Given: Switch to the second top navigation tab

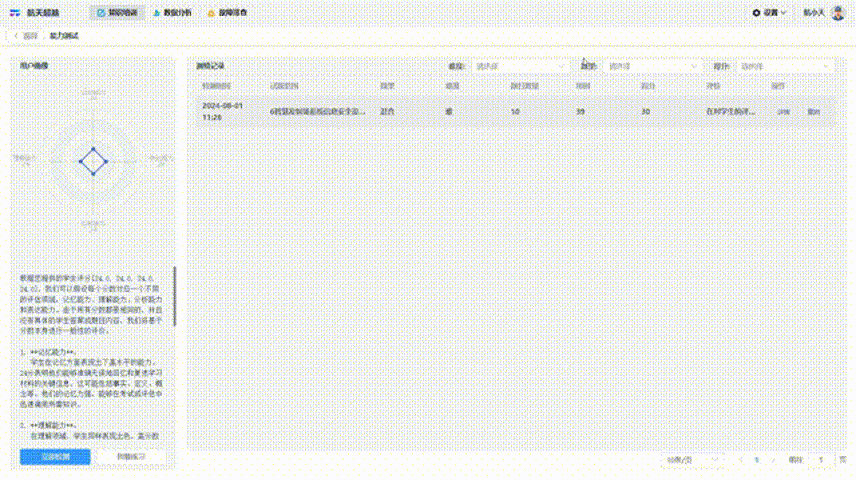Looking at the screenshot, I should (173, 13).
